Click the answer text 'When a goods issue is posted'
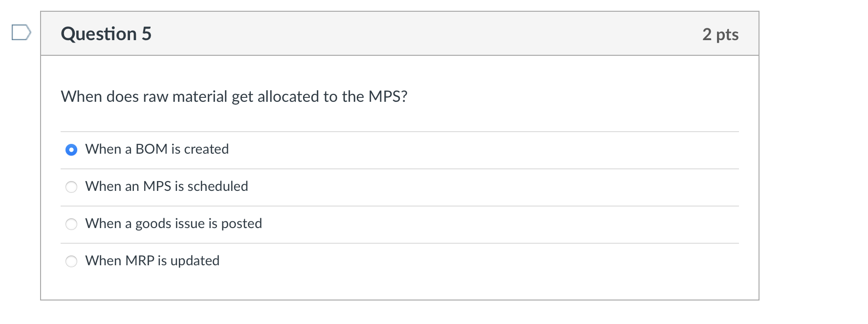Image resolution: width=868 pixels, height=324 pixels. (x=174, y=224)
